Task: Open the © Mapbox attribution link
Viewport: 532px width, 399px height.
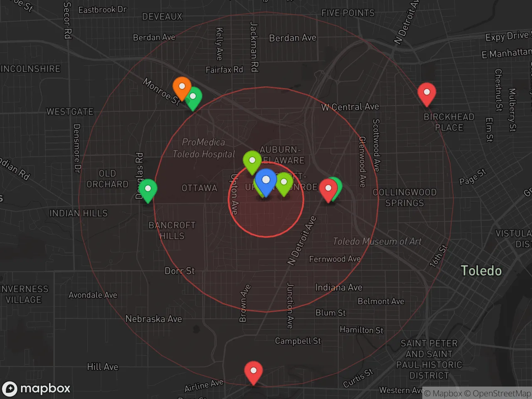Action: tap(443, 393)
